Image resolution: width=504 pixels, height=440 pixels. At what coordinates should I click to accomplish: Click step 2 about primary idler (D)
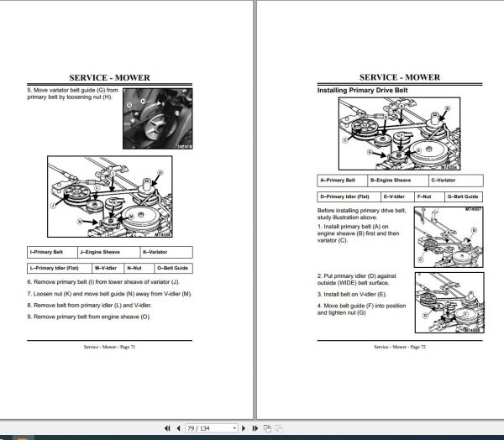(357, 280)
